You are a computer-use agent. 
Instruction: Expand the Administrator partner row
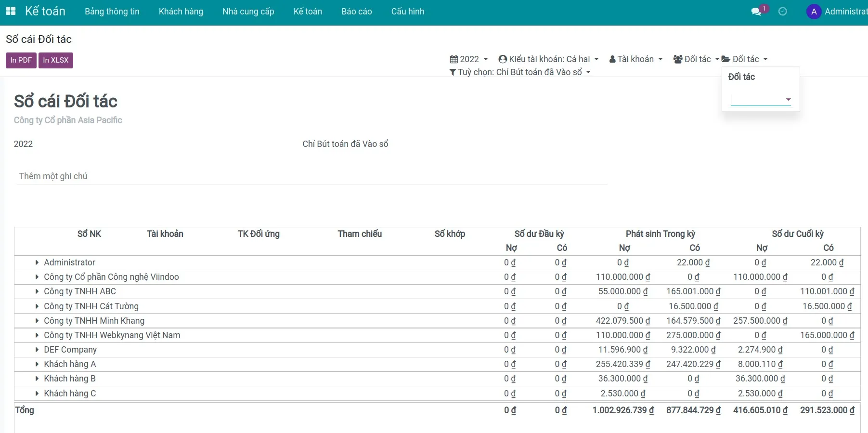(x=37, y=262)
